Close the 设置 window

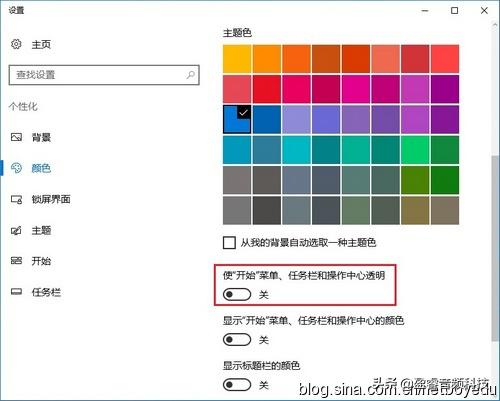pyautogui.click(x=484, y=11)
